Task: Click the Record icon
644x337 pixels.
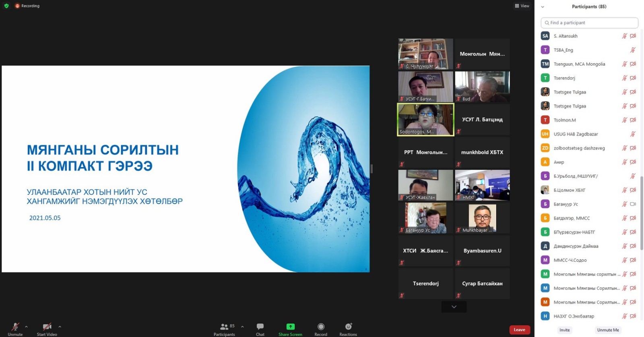Action: [321, 327]
